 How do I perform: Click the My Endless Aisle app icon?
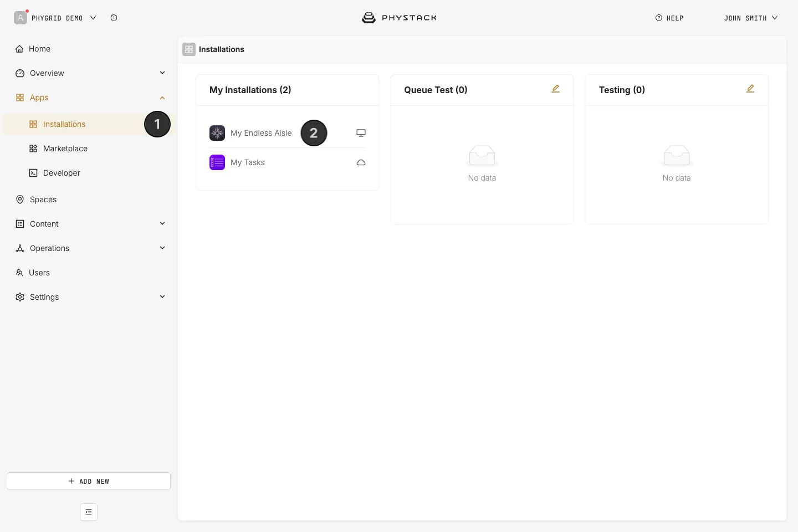[217, 133]
